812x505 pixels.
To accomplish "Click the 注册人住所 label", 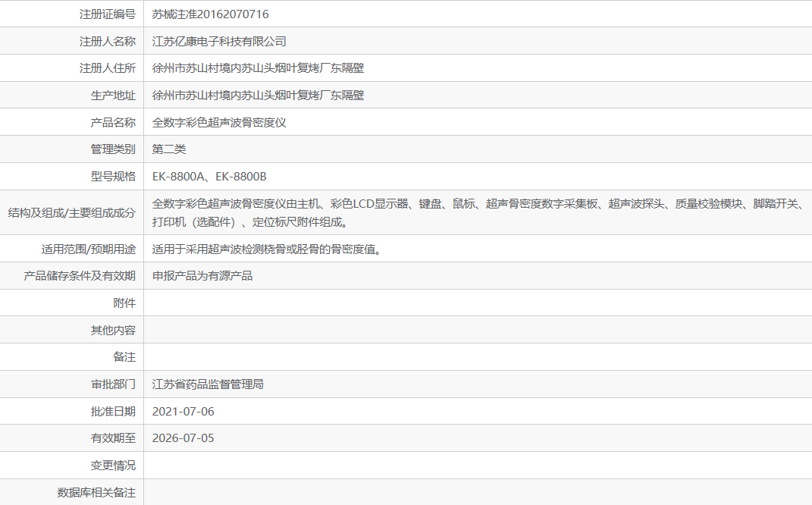I will [x=107, y=67].
